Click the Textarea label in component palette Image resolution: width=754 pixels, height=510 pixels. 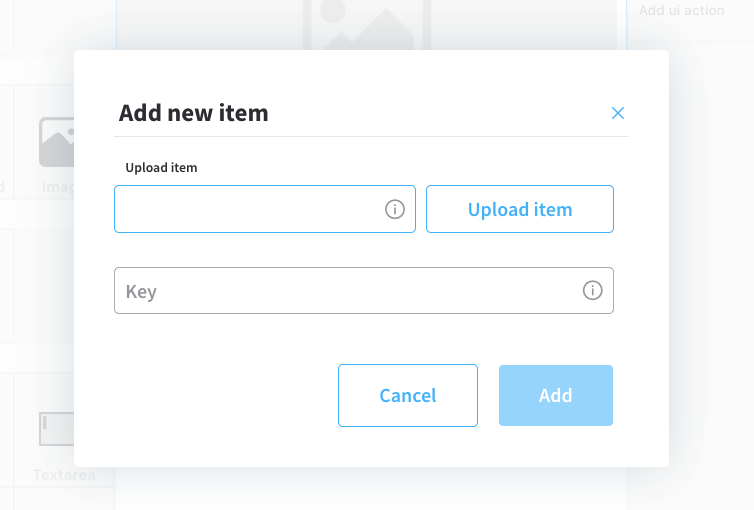pos(64,475)
